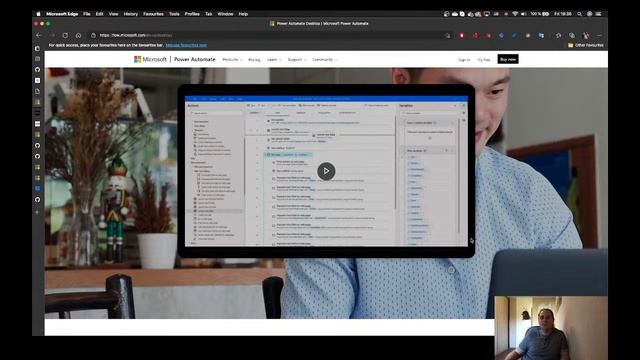
Task: Click the Sign in link
Action: click(464, 60)
